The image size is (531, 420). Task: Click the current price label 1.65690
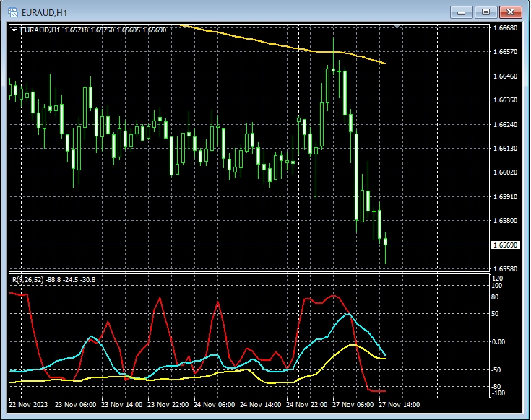(x=504, y=245)
